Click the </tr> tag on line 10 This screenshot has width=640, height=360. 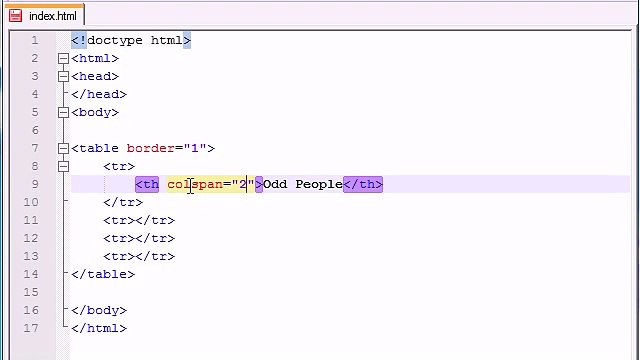point(123,202)
